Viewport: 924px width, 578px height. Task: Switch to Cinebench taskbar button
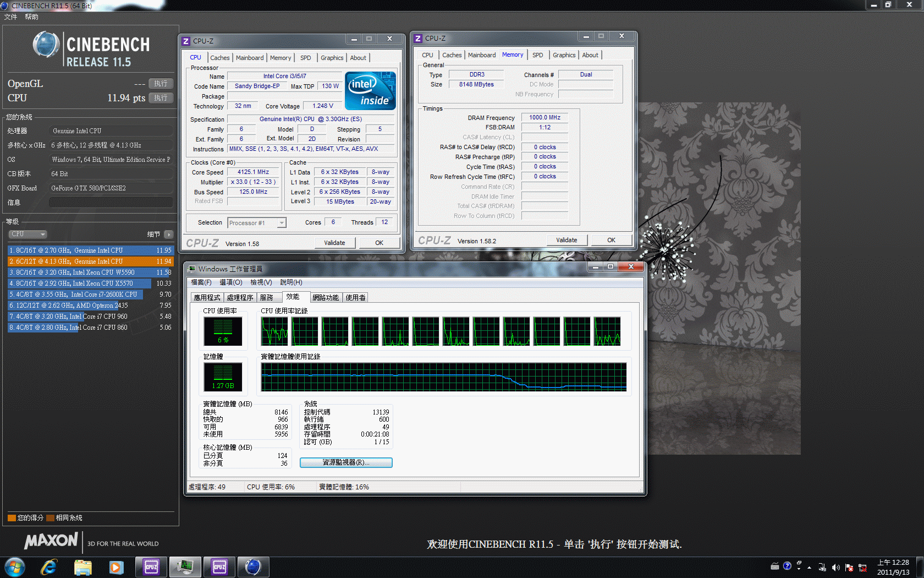pos(253,566)
